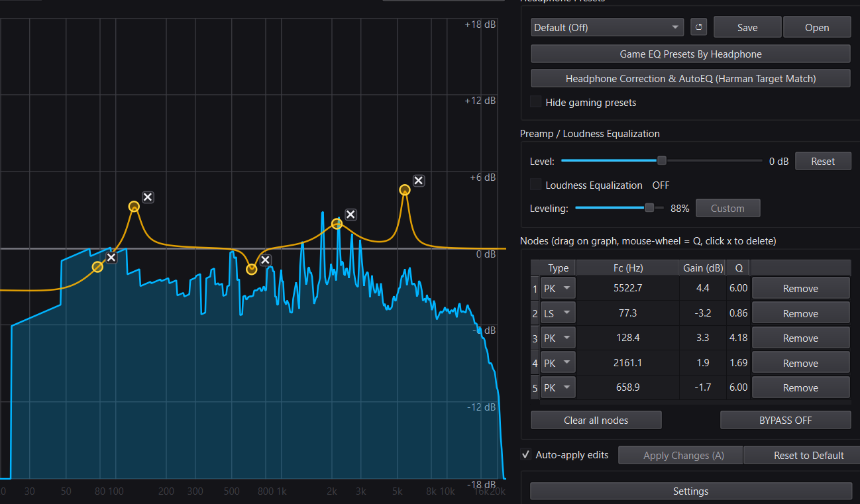Image resolution: width=860 pixels, height=504 pixels.
Task: Delete the 2.1 kHz node with its X
Action: [350, 214]
